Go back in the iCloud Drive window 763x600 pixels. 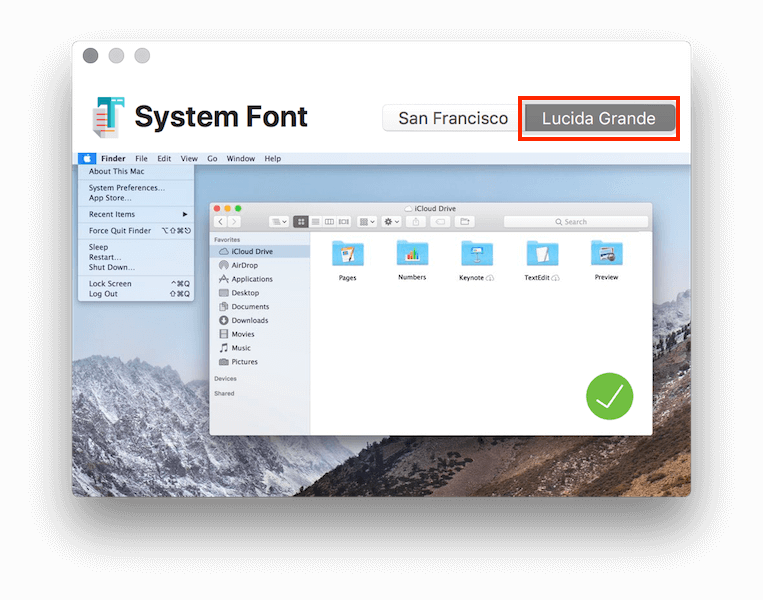221,222
